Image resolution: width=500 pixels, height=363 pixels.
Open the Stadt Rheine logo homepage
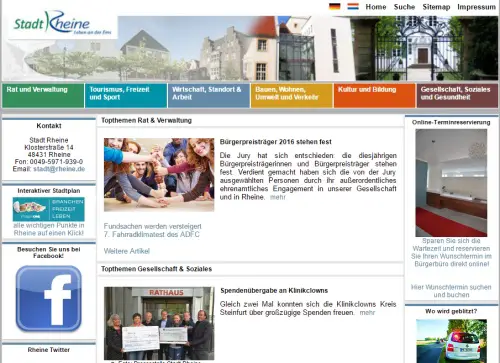(62, 24)
